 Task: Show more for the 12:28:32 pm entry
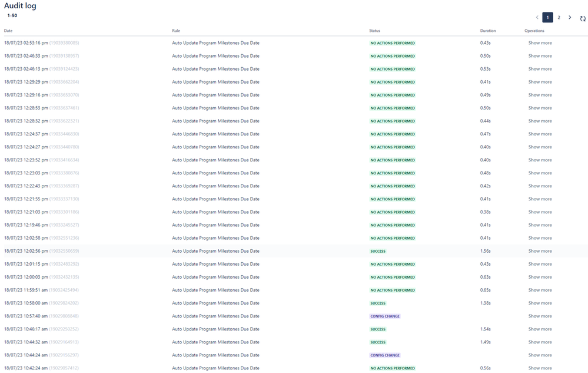coord(540,121)
